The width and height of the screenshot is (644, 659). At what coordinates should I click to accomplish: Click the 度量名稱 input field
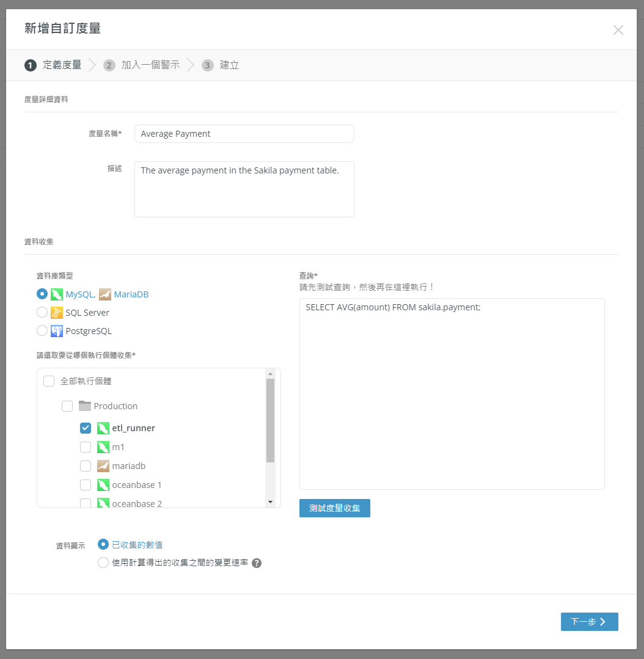click(x=244, y=134)
